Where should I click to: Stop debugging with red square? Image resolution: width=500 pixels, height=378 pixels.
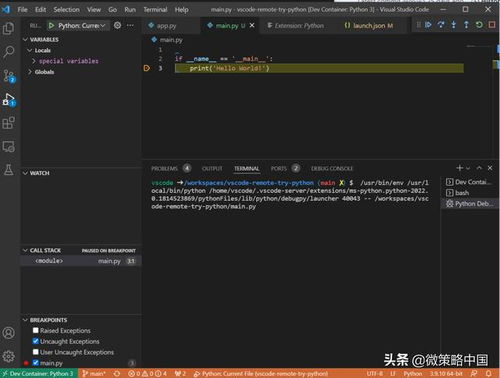(x=492, y=25)
